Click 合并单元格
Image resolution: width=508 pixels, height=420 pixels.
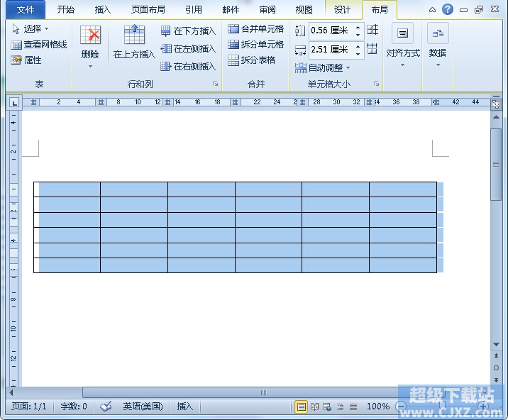(x=255, y=29)
